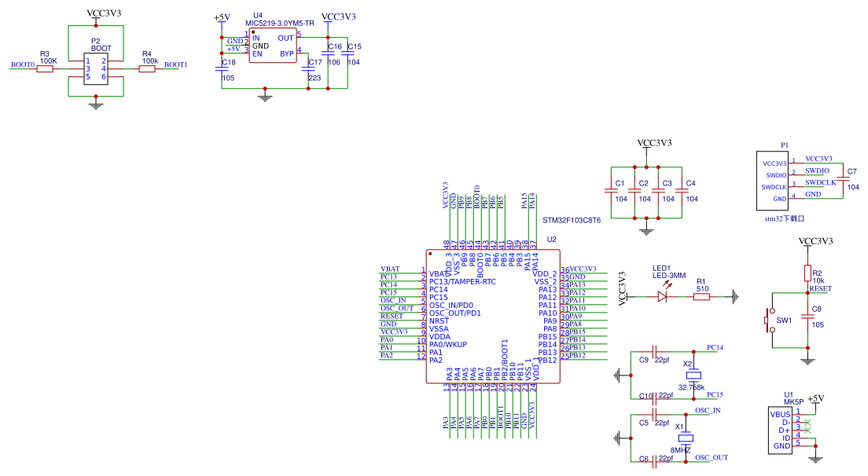
Task: Click the R1 510 resistor symbol
Action: (x=701, y=297)
